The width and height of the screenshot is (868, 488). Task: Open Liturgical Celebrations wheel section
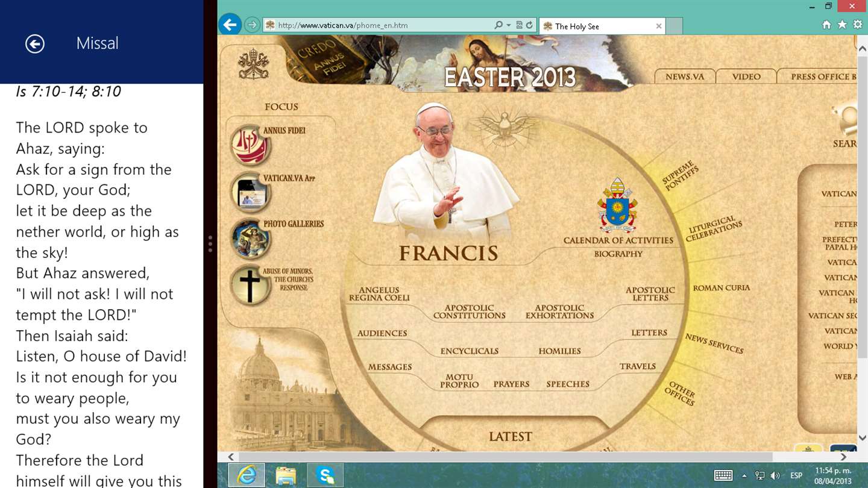pos(714,230)
